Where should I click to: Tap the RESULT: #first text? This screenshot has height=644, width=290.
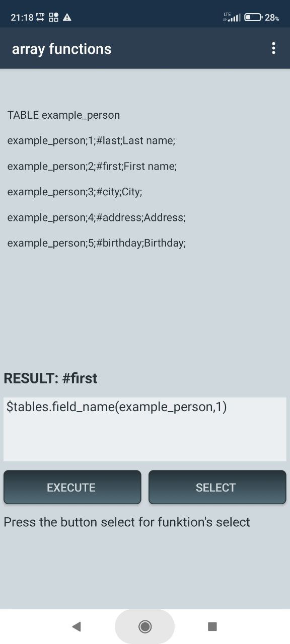pos(50,378)
